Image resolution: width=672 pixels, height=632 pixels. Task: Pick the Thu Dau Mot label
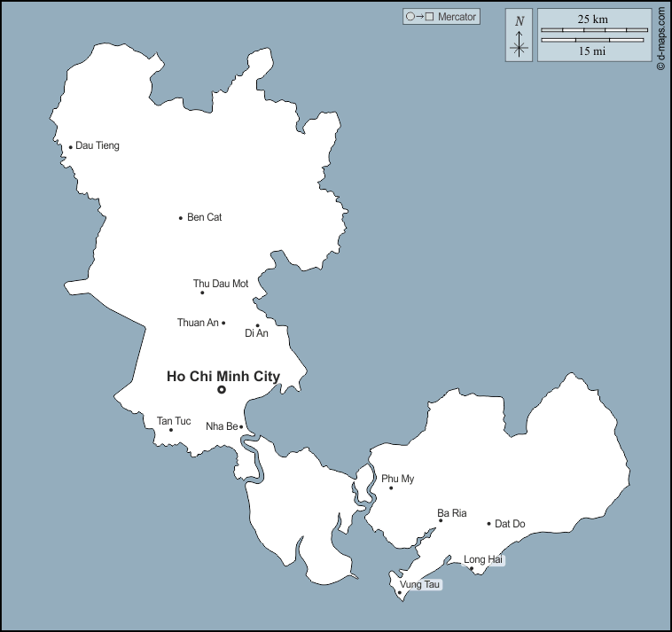pos(221,284)
